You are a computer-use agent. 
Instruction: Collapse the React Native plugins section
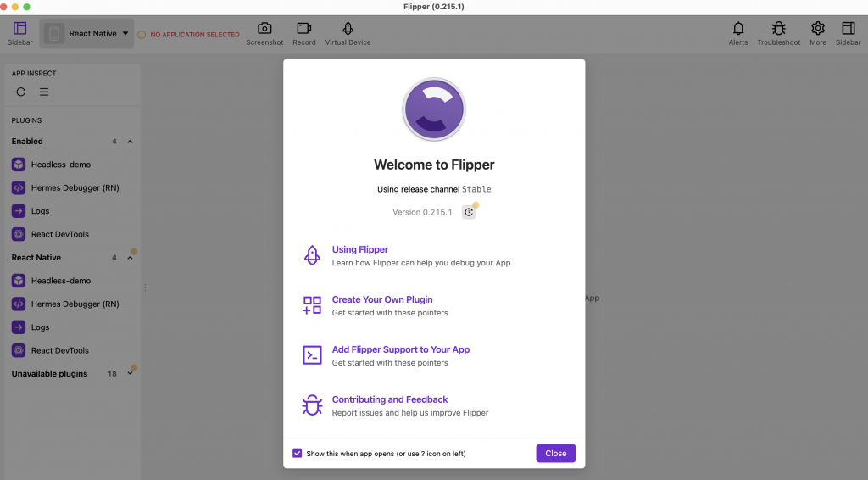(x=130, y=258)
